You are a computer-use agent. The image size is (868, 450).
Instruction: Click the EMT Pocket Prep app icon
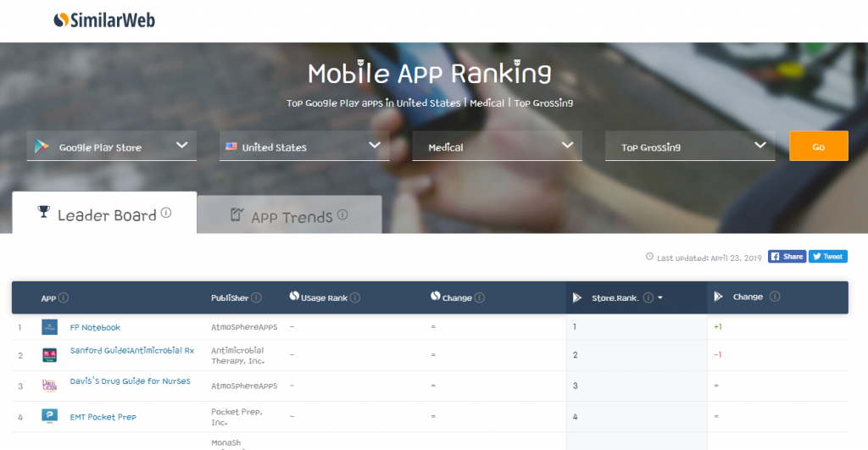coord(49,416)
